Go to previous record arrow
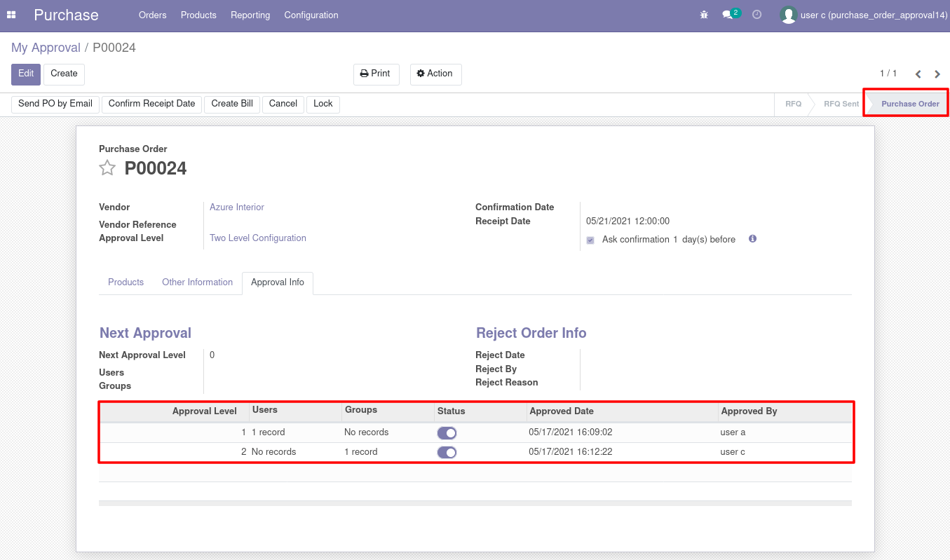 918,74
